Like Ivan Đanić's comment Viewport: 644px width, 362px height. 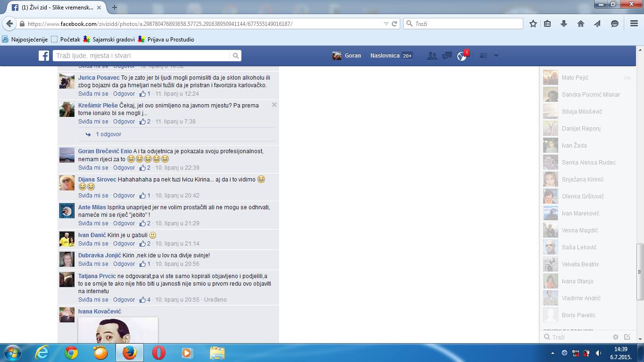click(x=93, y=244)
